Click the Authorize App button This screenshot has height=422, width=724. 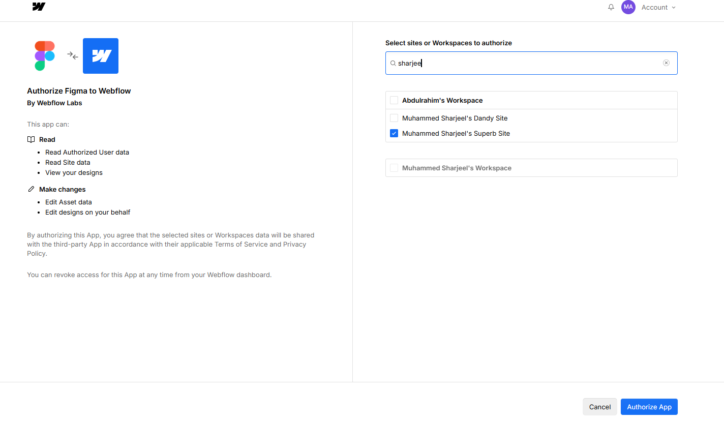pos(649,407)
